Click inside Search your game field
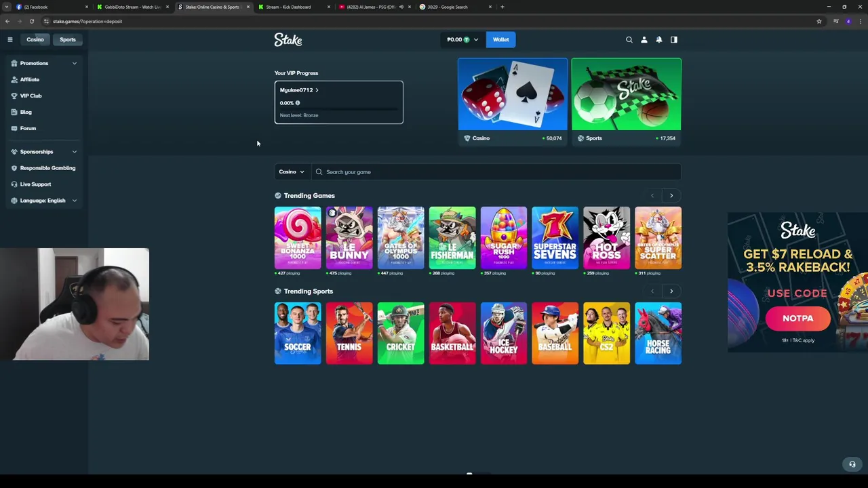This screenshot has height=488, width=868. coord(496,172)
